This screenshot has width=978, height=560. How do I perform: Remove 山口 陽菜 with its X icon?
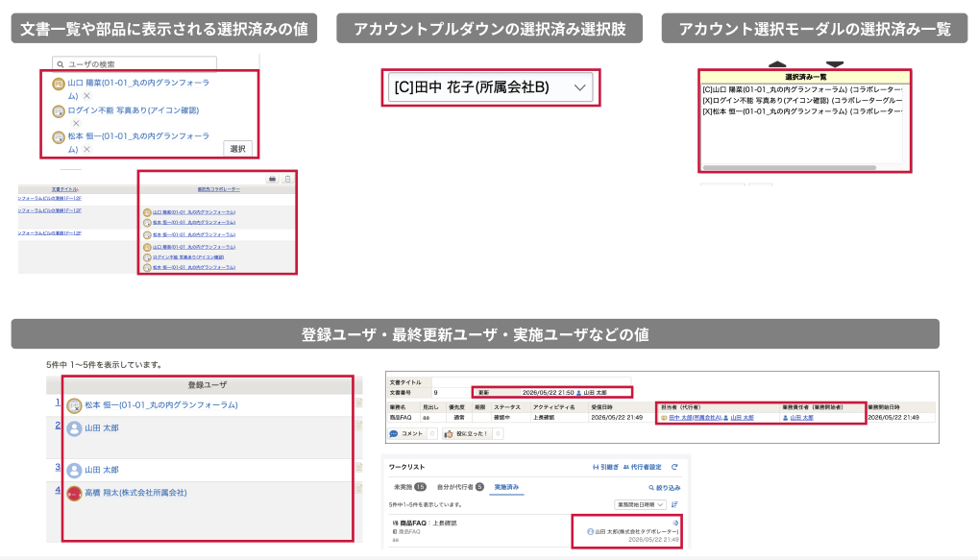pyautogui.click(x=86, y=96)
